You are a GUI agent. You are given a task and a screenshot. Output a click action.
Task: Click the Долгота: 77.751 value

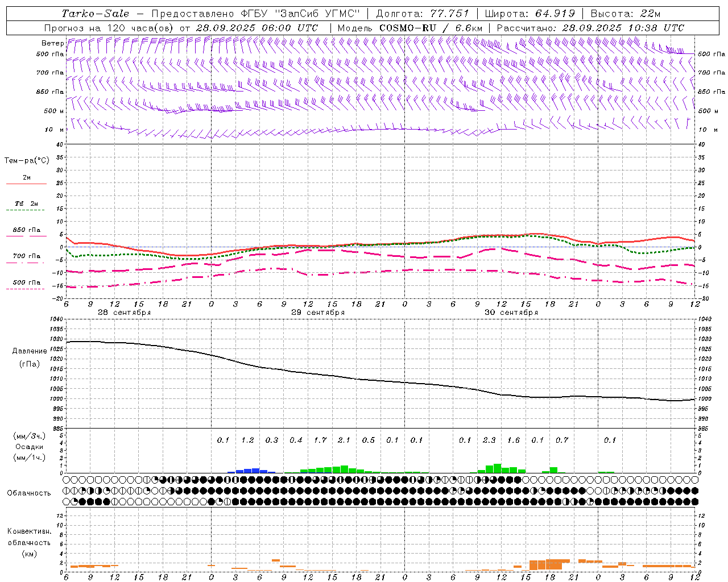coord(423,14)
